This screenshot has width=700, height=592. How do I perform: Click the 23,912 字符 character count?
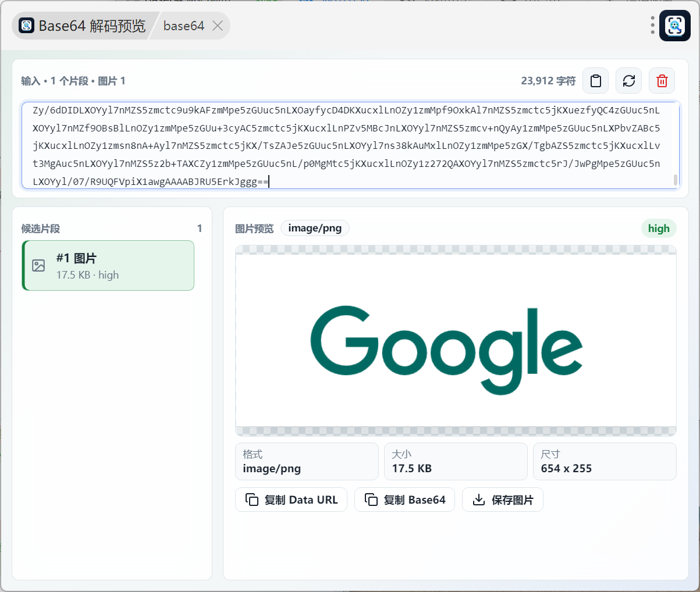click(548, 81)
